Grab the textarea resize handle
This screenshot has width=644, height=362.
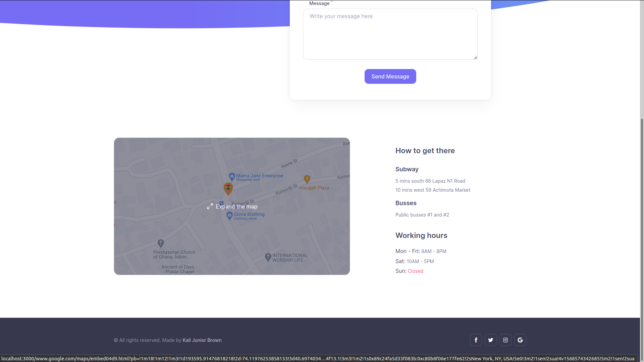coord(475,57)
